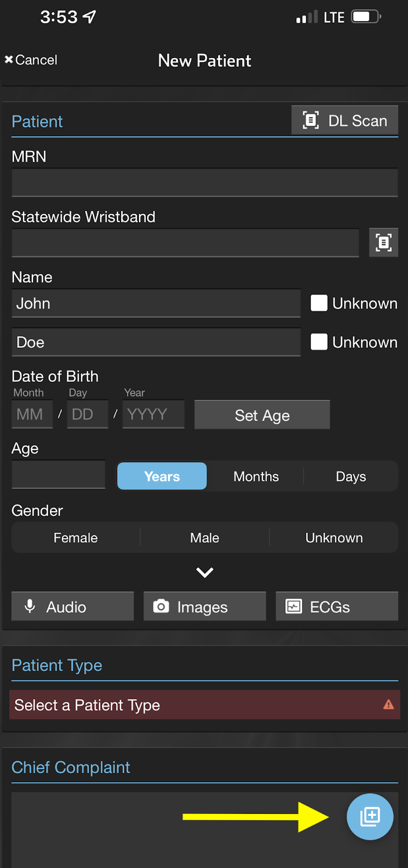Viewport: 408px width, 868px height.
Task: Tap the LTE network indicator
Action: (x=334, y=17)
